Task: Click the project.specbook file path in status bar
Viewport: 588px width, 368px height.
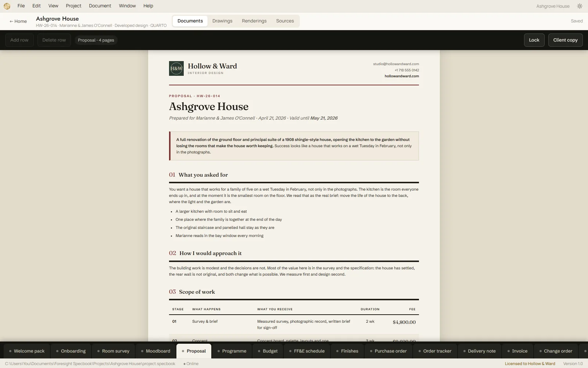Action: 90,364
